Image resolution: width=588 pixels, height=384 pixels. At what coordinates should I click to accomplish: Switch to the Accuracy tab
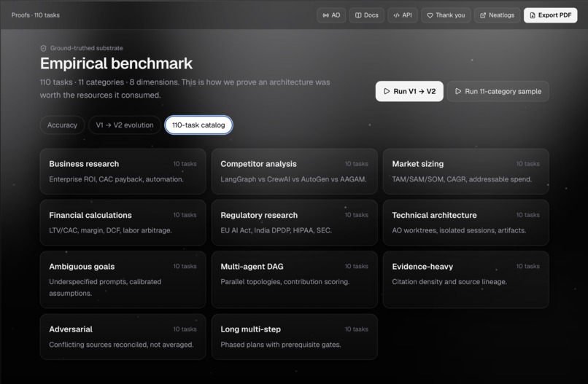point(62,125)
